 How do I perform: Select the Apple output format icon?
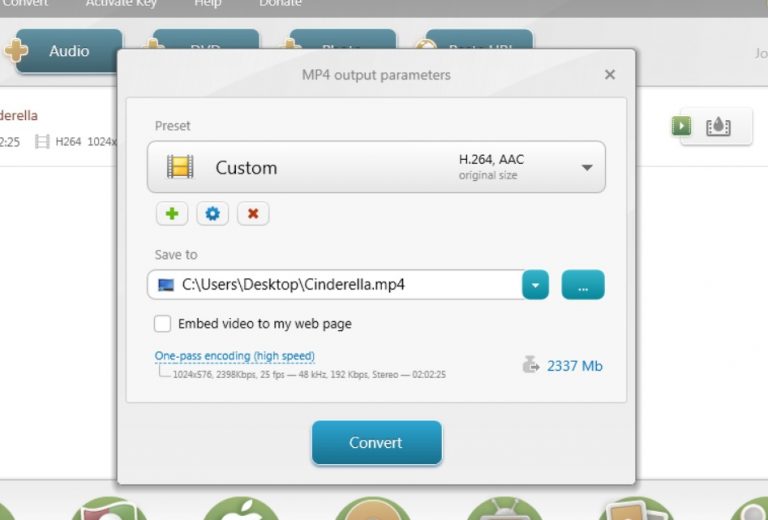click(x=241, y=511)
